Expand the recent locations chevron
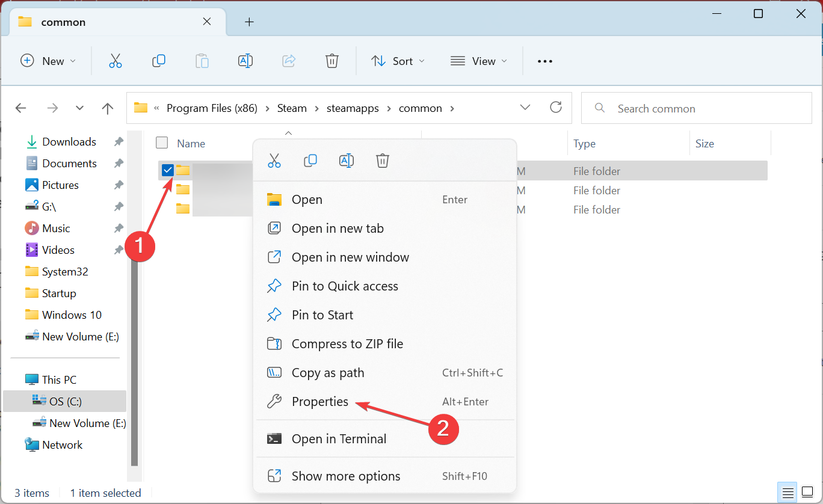Viewport: 823px width, 504px height. [80, 108]
